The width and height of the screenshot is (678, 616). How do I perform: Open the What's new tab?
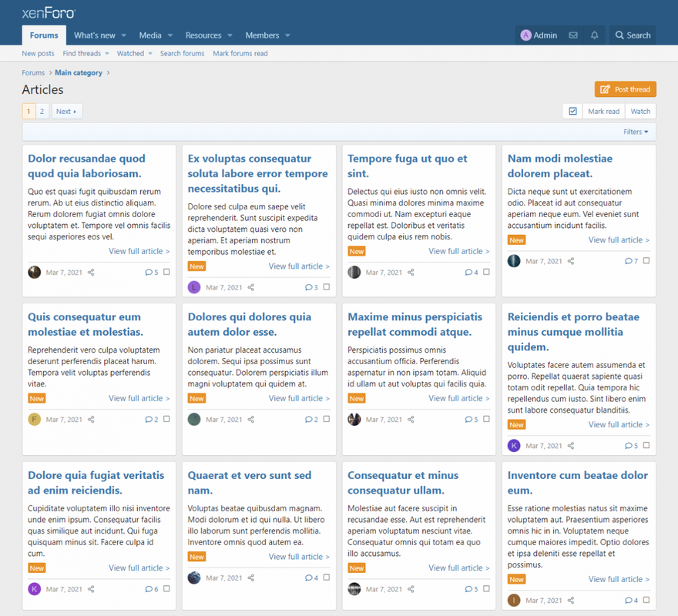coord(95,35)
